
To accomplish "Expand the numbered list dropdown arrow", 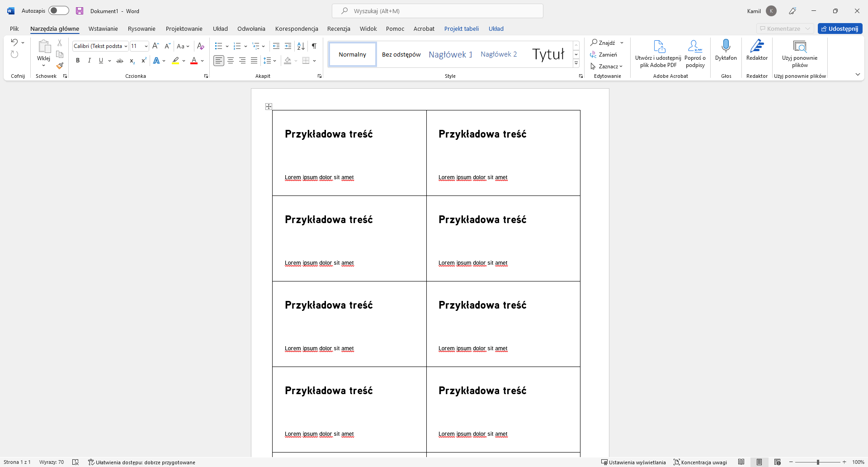I will 245,46.
